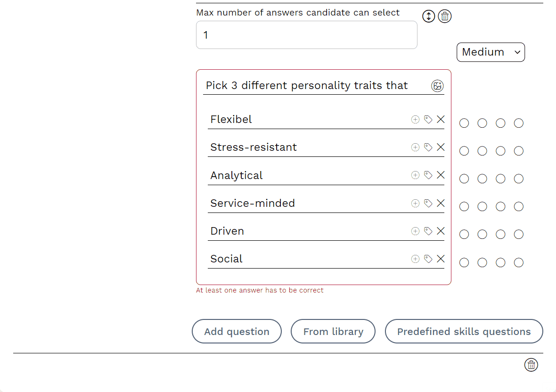556x392 pixels.
Task: Remove the Stress-resistant answer with its X
Action: pos(441,147)
